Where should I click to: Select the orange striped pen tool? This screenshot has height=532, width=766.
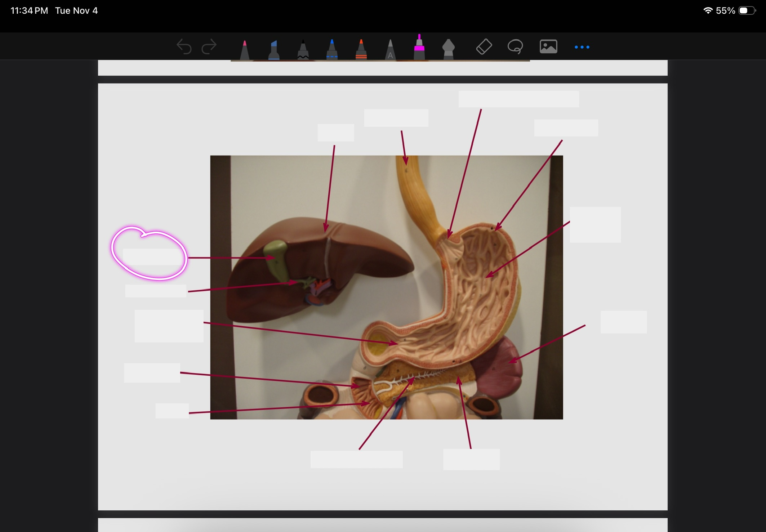[361, 50]
